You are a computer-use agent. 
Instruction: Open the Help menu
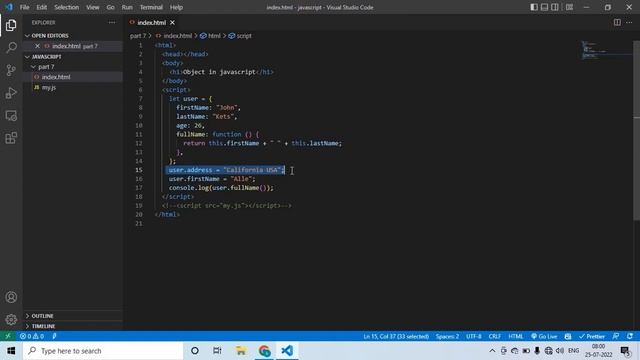coord(176,7)
